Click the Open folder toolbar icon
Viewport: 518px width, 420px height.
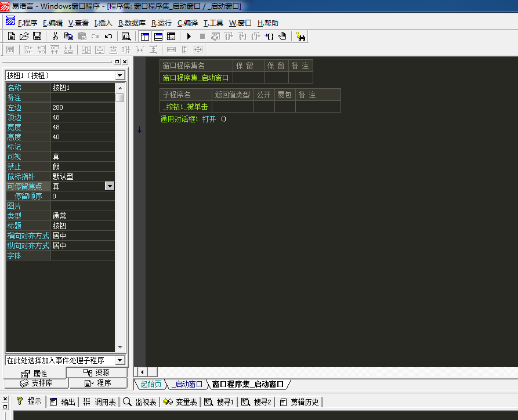click(24, 36)
